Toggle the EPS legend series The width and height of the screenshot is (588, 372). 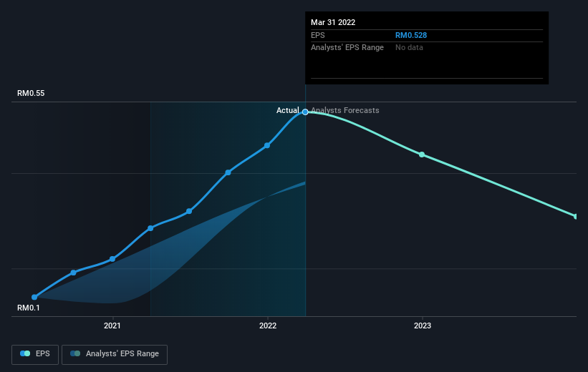[35, 354]
